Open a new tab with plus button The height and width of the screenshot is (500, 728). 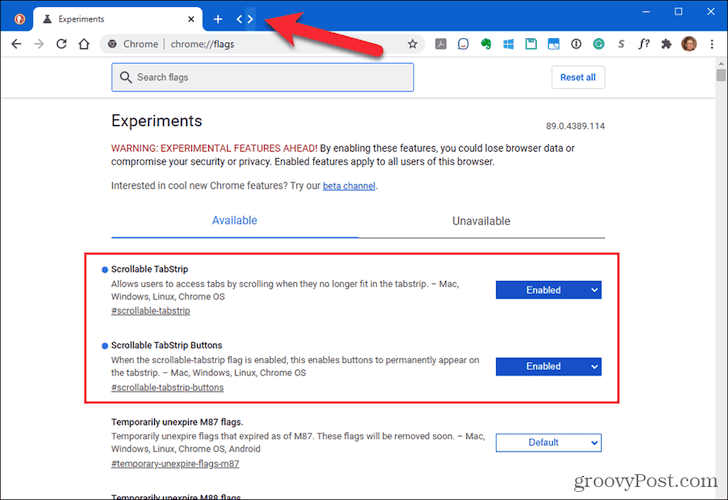tap(218, 19)
